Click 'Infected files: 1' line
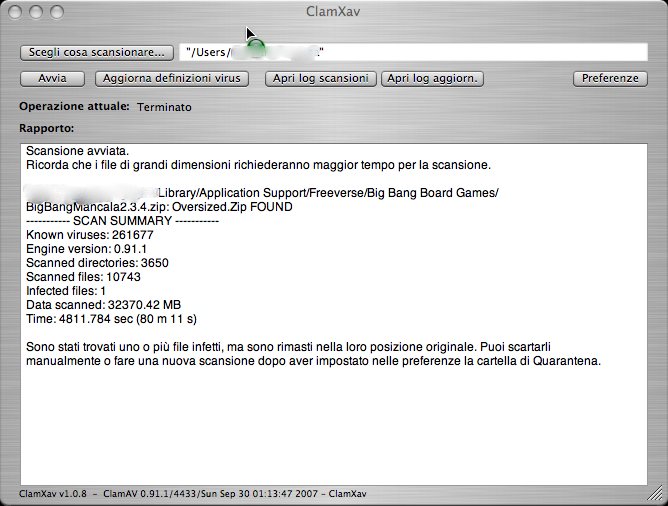The height and width of the screenshot is (506, 668). pyautogui.click(x=66, y=291)
